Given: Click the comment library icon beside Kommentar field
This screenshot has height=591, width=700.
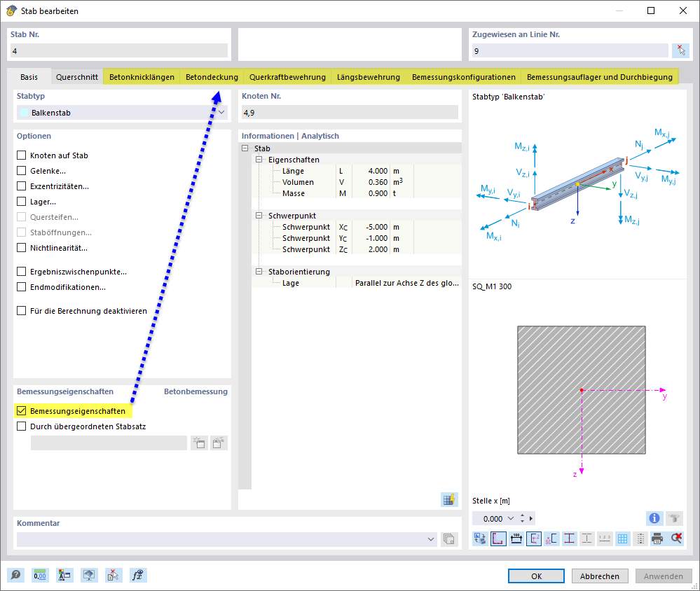Looking at the screenshot, I should click(x=449, y=538).
